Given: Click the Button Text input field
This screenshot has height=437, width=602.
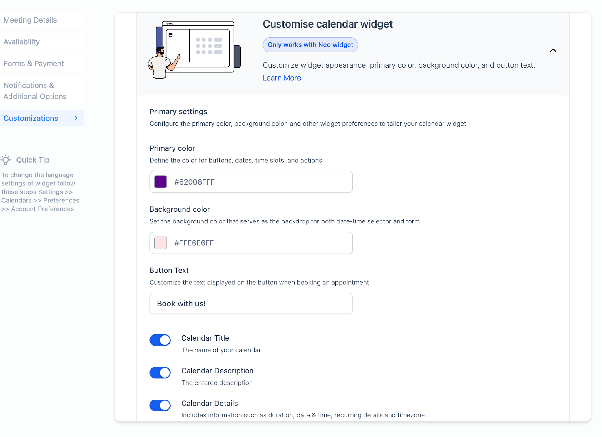Looking at the screenshot, I should (x=251, y=303).
